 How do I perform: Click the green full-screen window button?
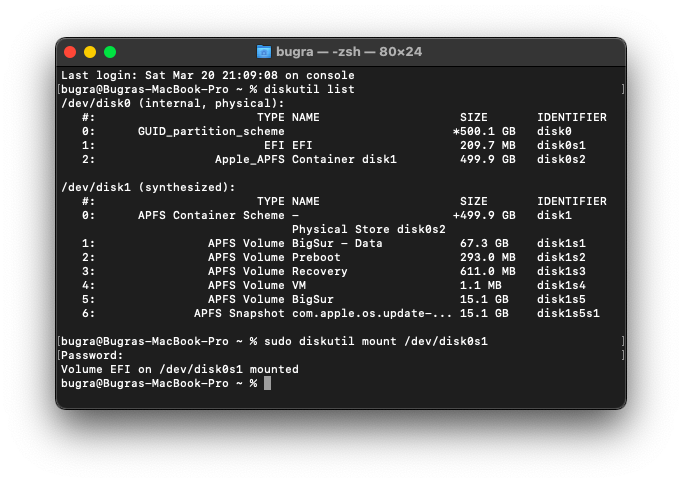110,52
